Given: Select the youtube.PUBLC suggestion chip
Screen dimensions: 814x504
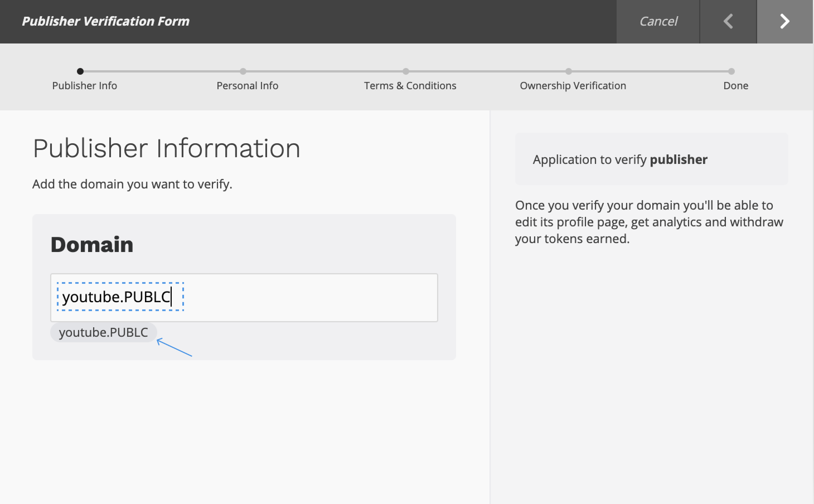Looking at the screenshot, I should pyautogui.click(x=103, y=332).
